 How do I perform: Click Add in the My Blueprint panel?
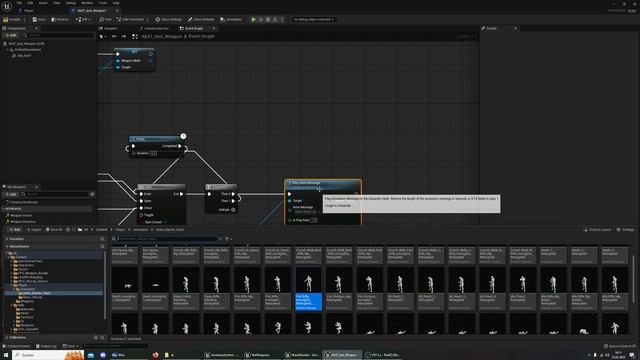[11, 194]
